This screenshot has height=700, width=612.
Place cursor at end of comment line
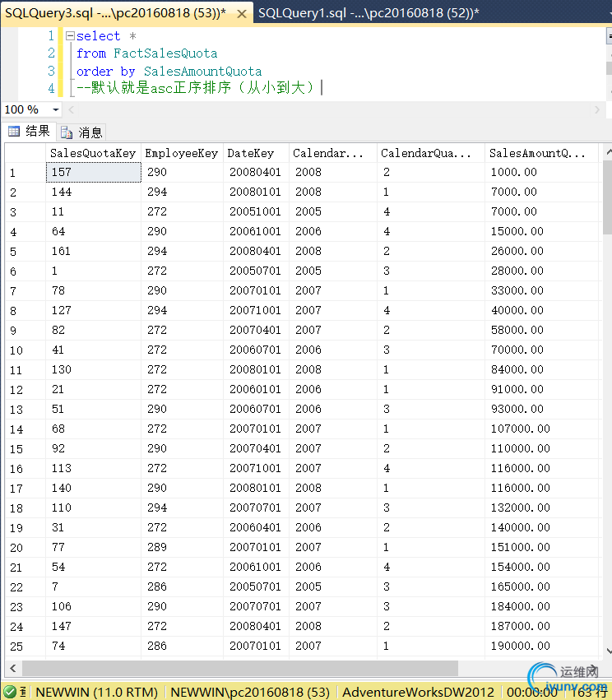320,87
